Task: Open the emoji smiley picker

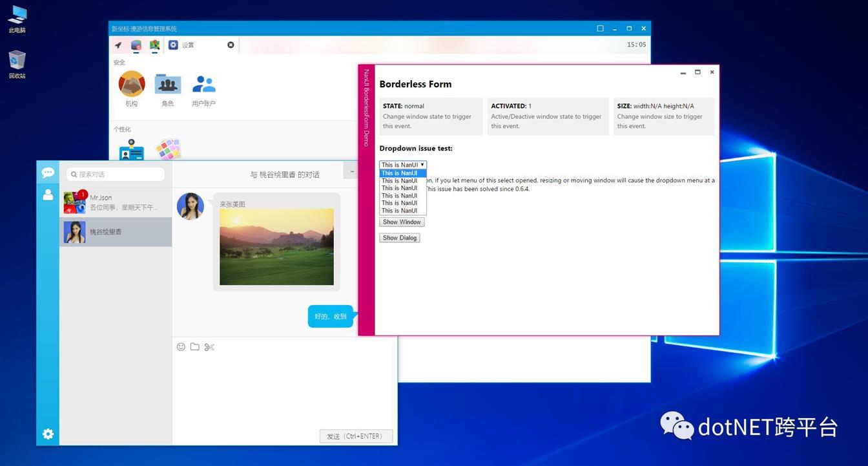Action: coord(181,347)
